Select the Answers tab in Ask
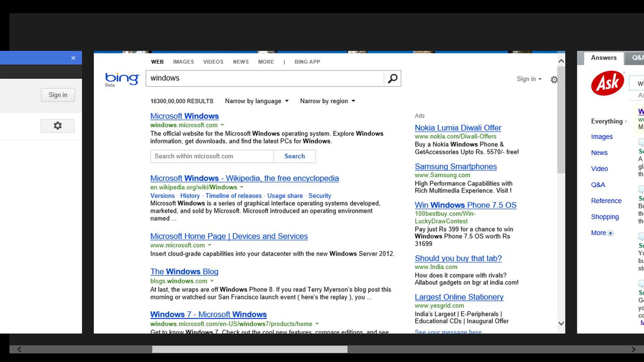 coord(604,58)
